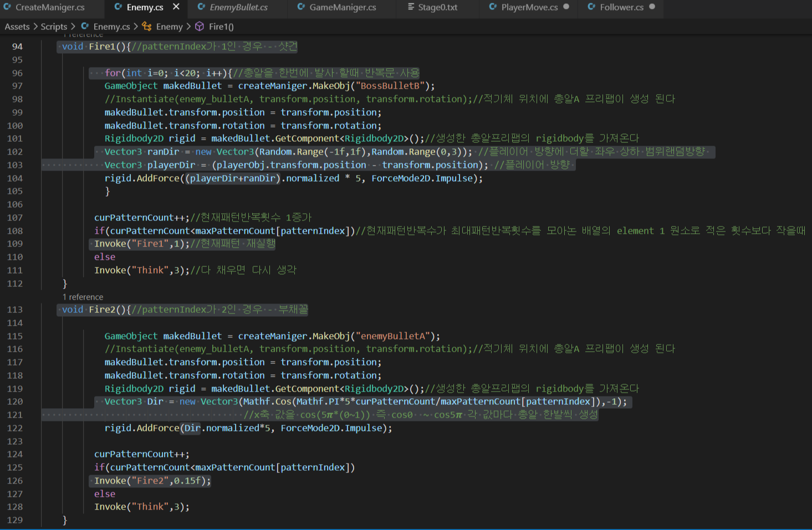This screenshot has width=812, height=530.
Task: Click the class symbol icon in breadcrumb
Action: tap(147, 26)
